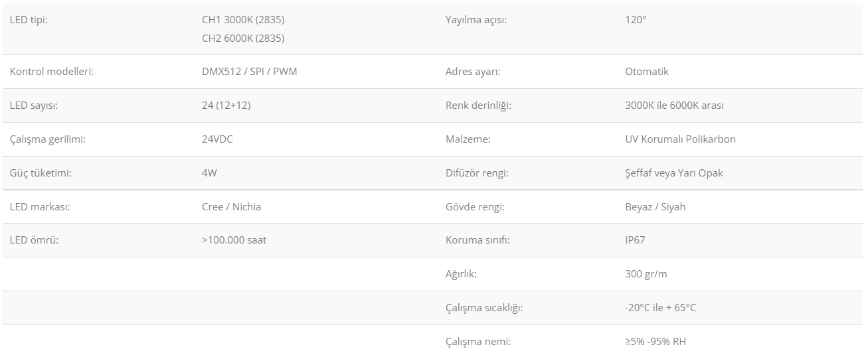Click the "Beyaz / Siyah" body color value
This screenshot has height=355, width=868.
coord(655,207)
